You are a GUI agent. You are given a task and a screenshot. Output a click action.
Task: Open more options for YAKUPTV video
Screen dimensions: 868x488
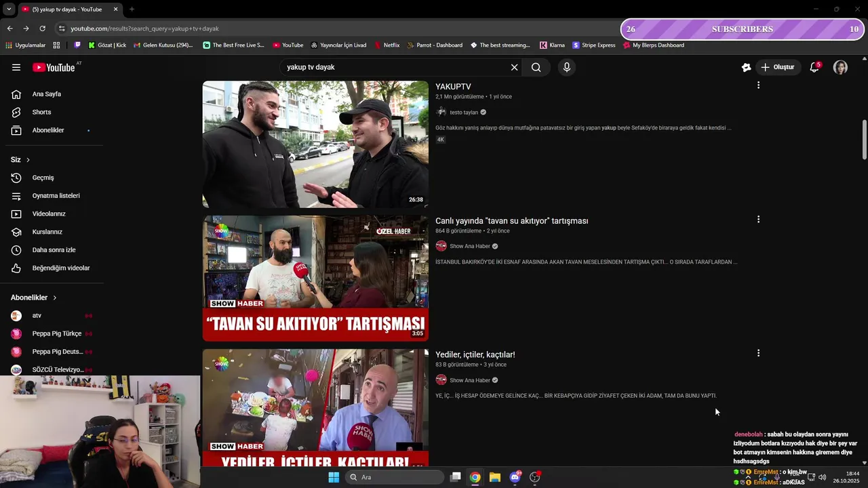coord(758,85)
